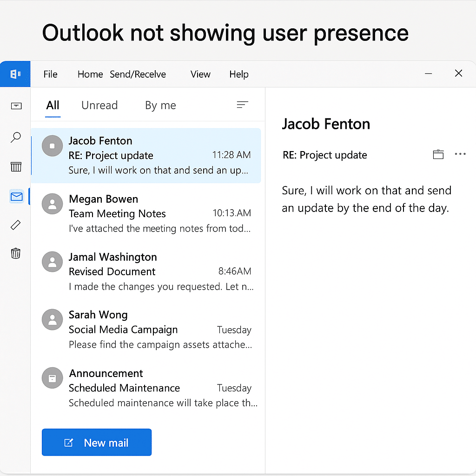Click the sender name 'Megan Bowen'
Image resolution: width=476 pixels, height=476 pixels.
[104, 199]
